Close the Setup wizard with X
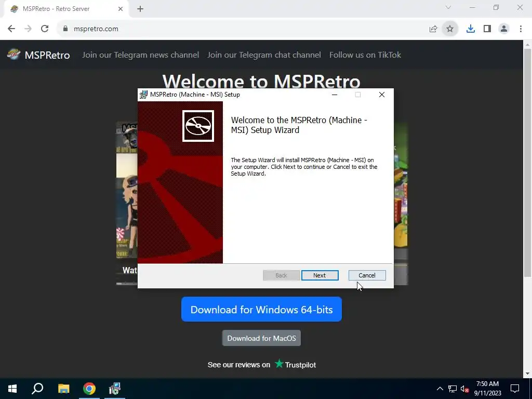532x399 pixels. 382,95
